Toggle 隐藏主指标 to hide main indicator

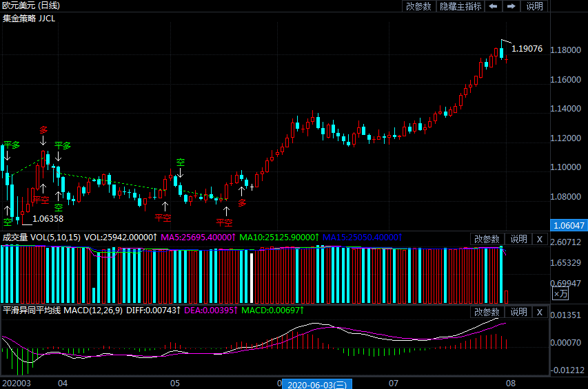tap(460, 6)
